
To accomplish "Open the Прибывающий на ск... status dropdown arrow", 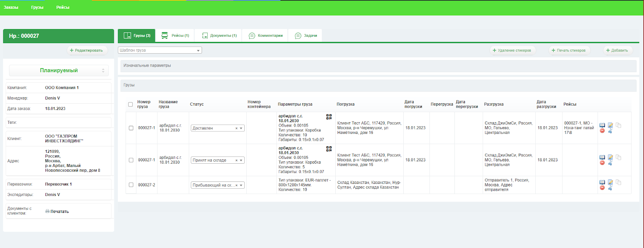I will click(242, 185).
